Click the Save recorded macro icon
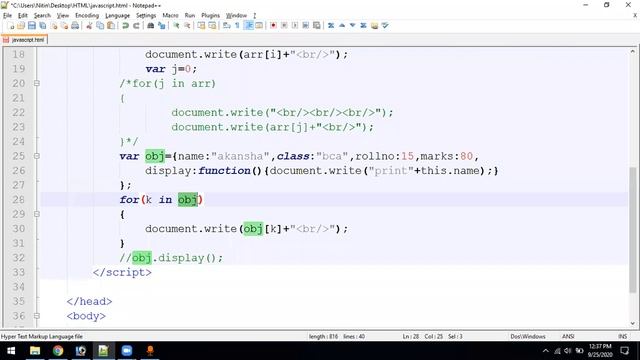 pyautogui.click(x=316, y=26)
